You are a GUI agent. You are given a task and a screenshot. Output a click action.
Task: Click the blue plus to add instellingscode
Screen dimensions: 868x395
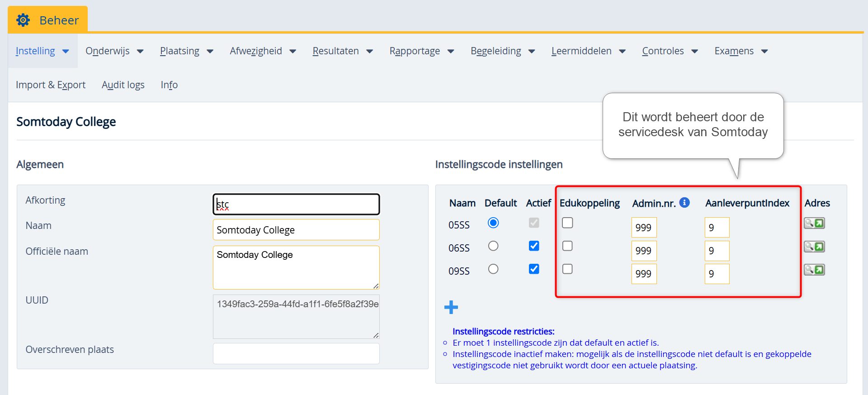tap(451, 308)
